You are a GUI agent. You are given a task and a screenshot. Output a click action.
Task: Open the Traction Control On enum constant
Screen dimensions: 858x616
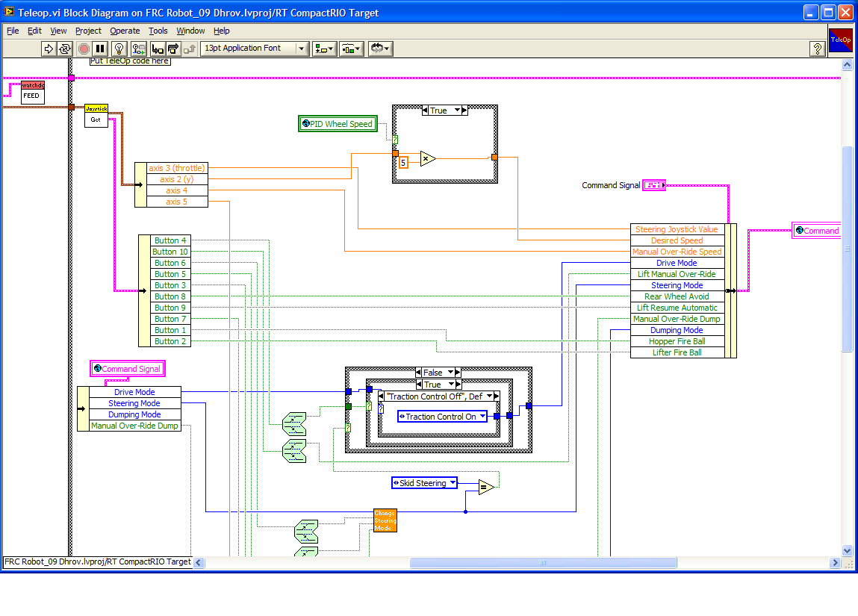442,417
